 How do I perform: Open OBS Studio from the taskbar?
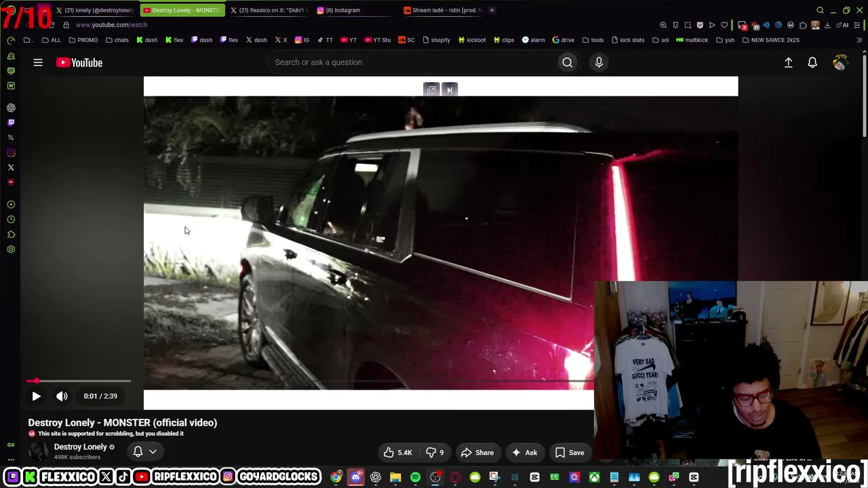[435, 477]
